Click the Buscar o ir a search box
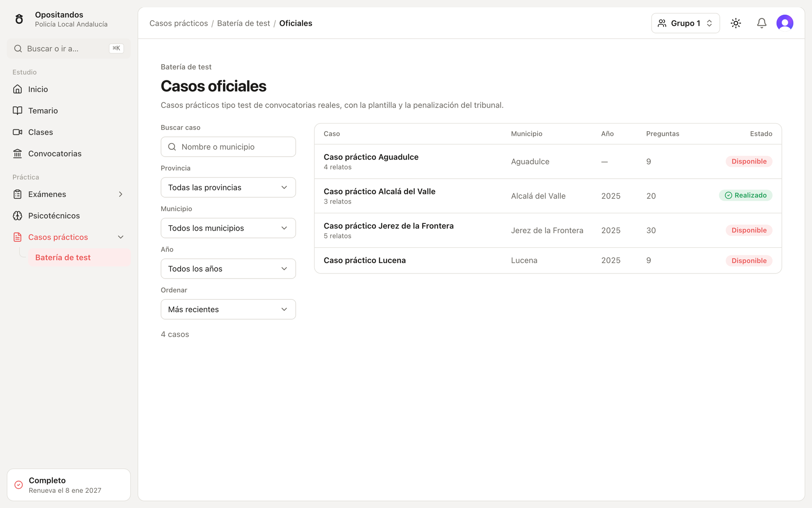This screenshot has width=812, height=508. tap(69, 49)
